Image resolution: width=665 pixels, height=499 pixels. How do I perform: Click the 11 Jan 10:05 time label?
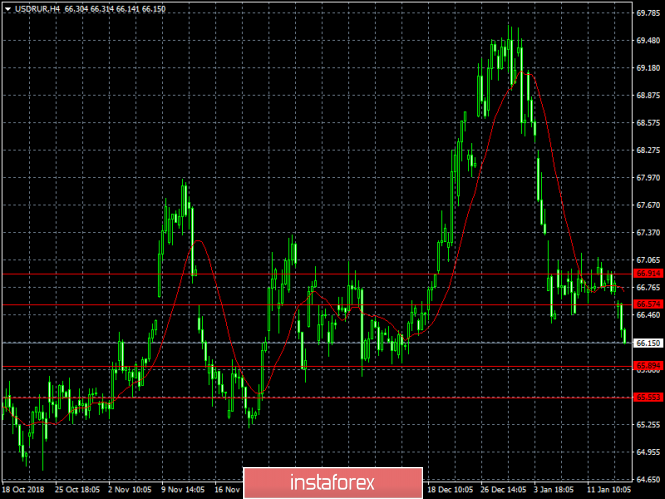pyautogui.click(x=609, y=490)
